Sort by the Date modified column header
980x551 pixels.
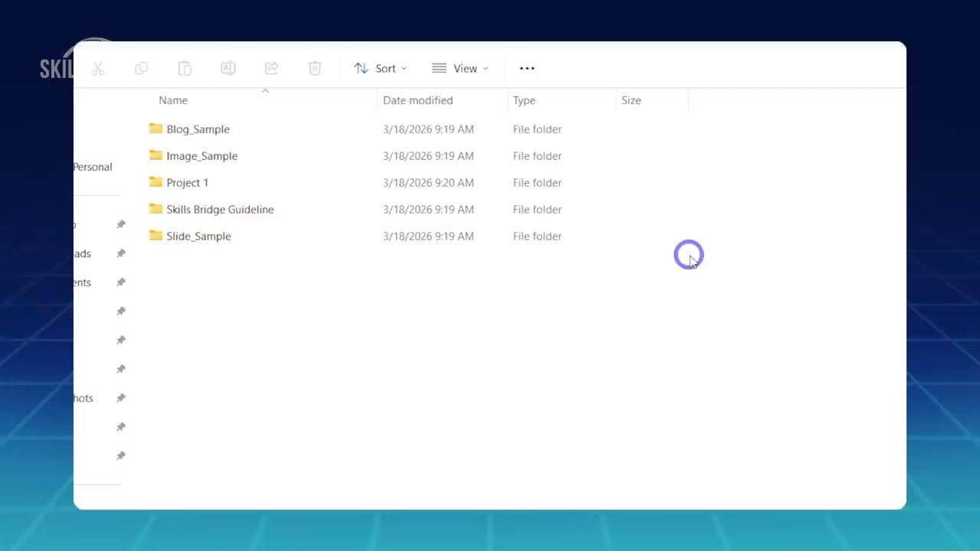click(x=418, y=100)
